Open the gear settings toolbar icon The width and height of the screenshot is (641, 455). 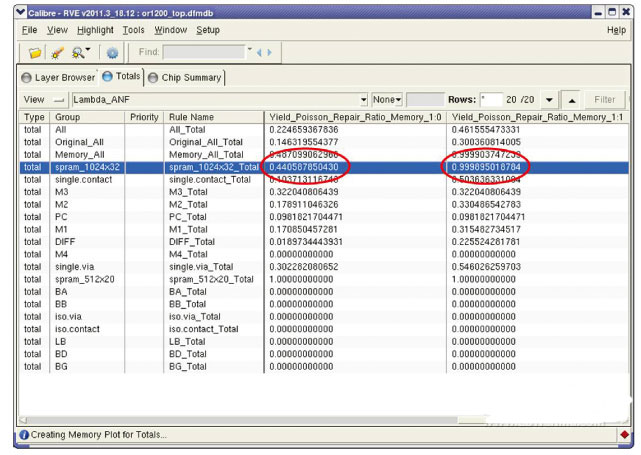[x=112, y=53]
